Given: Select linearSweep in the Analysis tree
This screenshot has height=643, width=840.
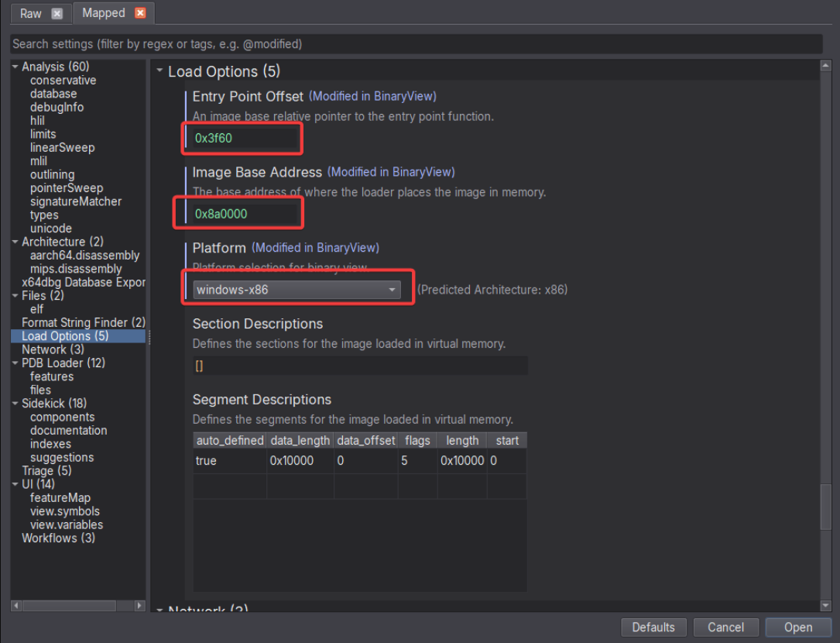Looking at the screenshot, I should point(62,148).
